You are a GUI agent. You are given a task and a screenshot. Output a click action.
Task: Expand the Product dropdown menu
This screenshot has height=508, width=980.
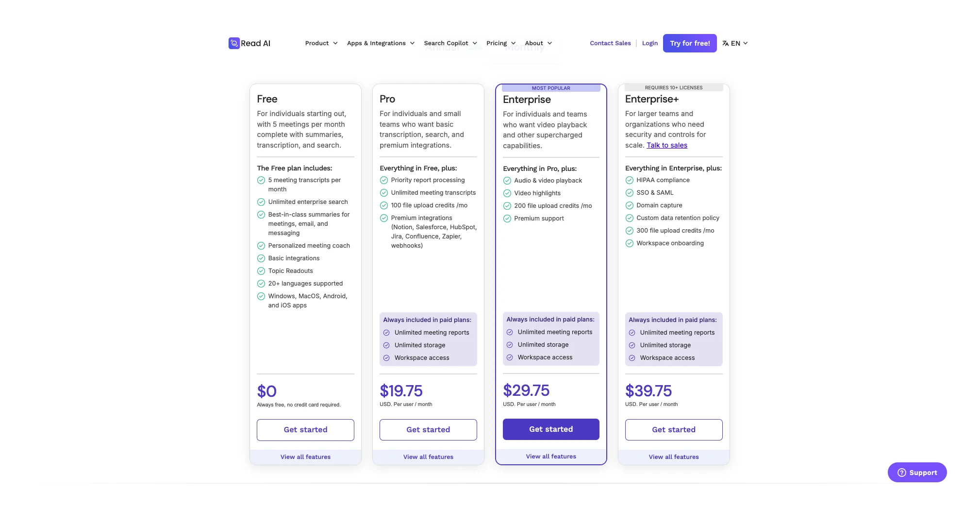click(x=321, y=43)
